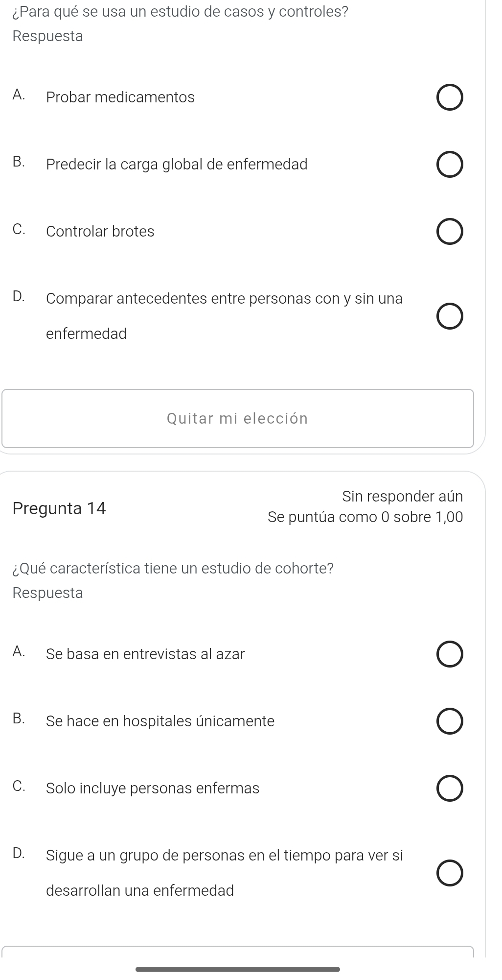The image size is (502, 980).
Task: Tap the 'Probar medicamentos' answer text
Action: [x=120, y=97]
